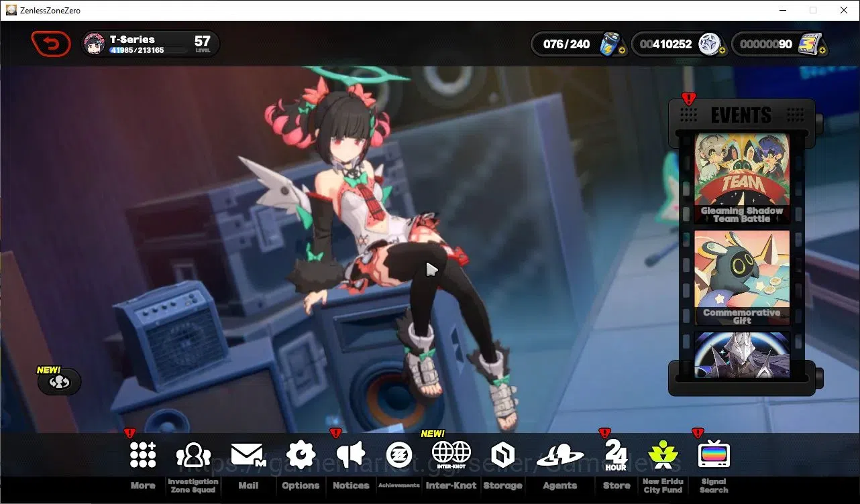Click the battery value "076/240"
Image resolution: width=860 pixels, height=504 pixels.
pos(567,44)
